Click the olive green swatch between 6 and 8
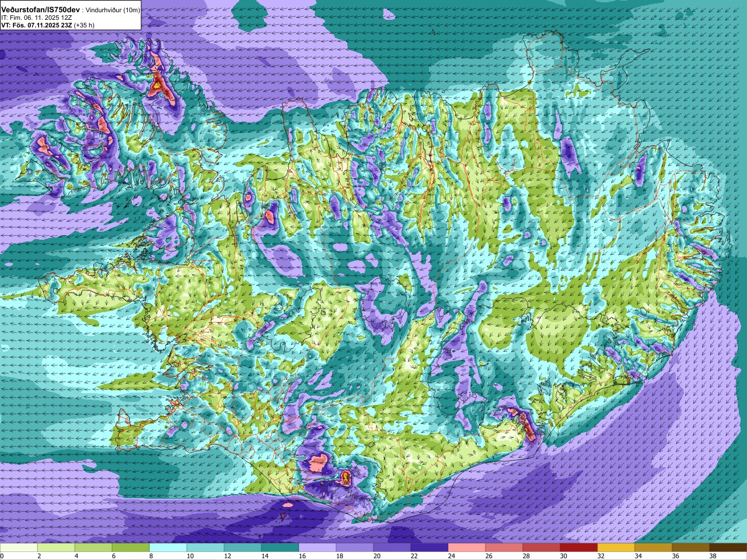The height and width of the screenshot is (560, 747). click(131, 548)
